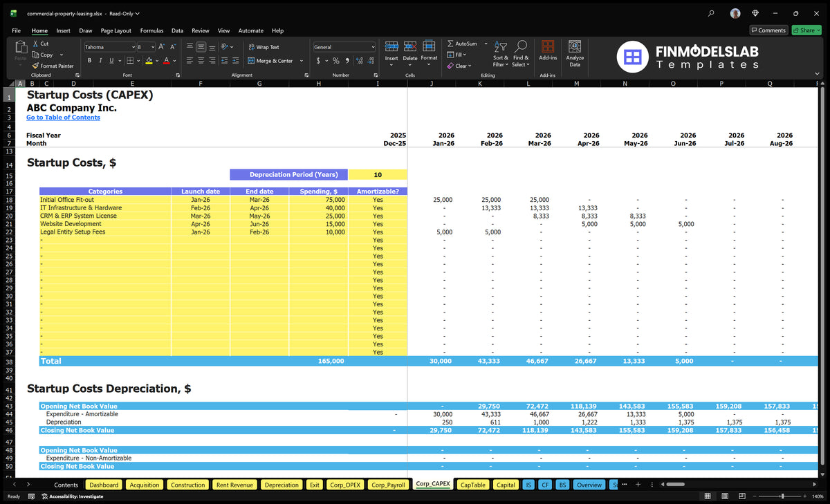
Task: Open the Formulas ribbon tab
Action: click(x=151, y=30)
